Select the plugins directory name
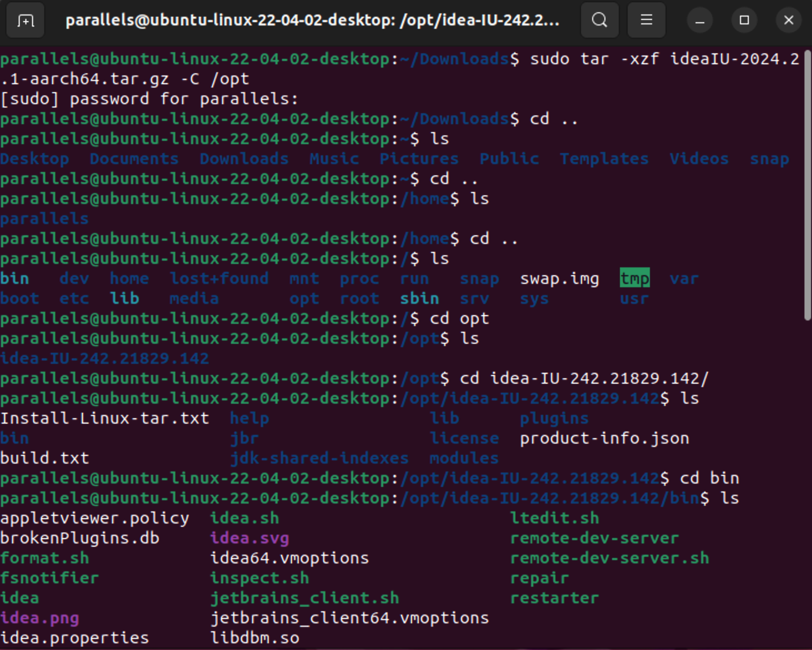Image resolution: width=812 pixels, height=650 pixels. [553, 418]
